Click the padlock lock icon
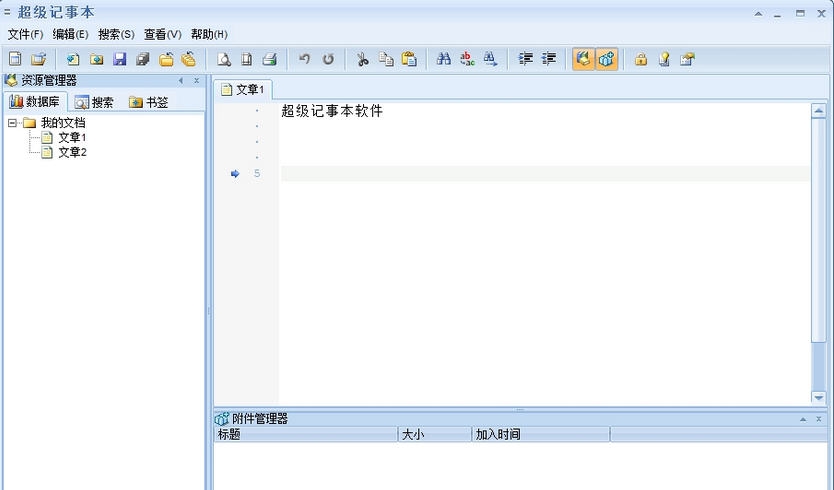The image size is (834, 490). [x=641, y=59]
